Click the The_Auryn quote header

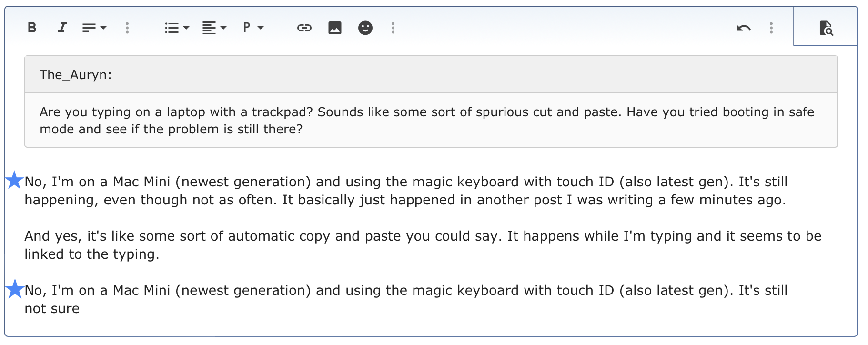tap(75, 75)
